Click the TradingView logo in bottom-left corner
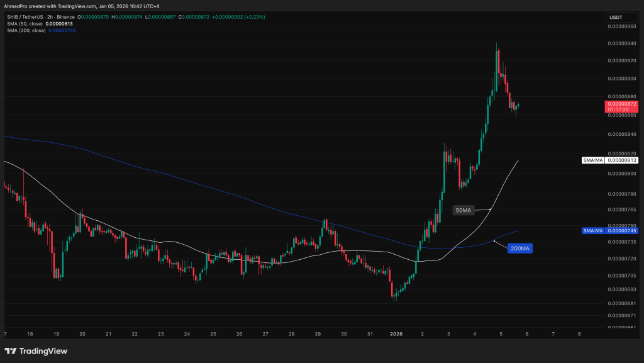This screenshot has height=363, width=644. pos(35,352)
